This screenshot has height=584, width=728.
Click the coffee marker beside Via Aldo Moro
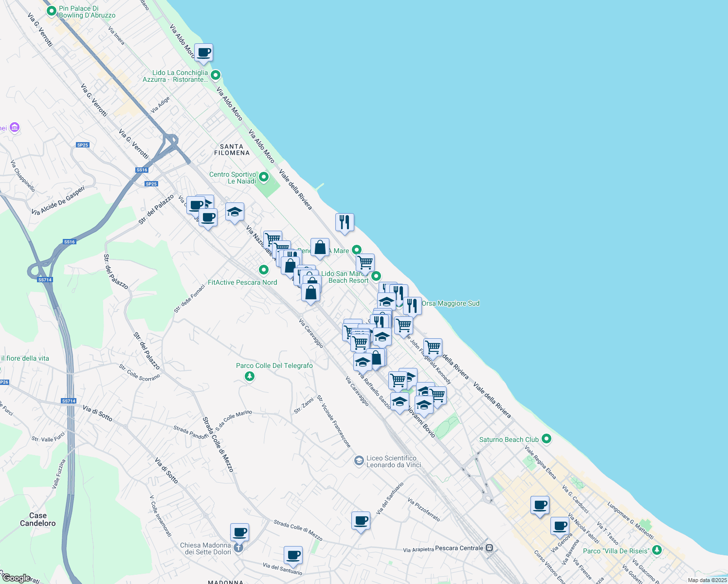[x=203, y=53]
